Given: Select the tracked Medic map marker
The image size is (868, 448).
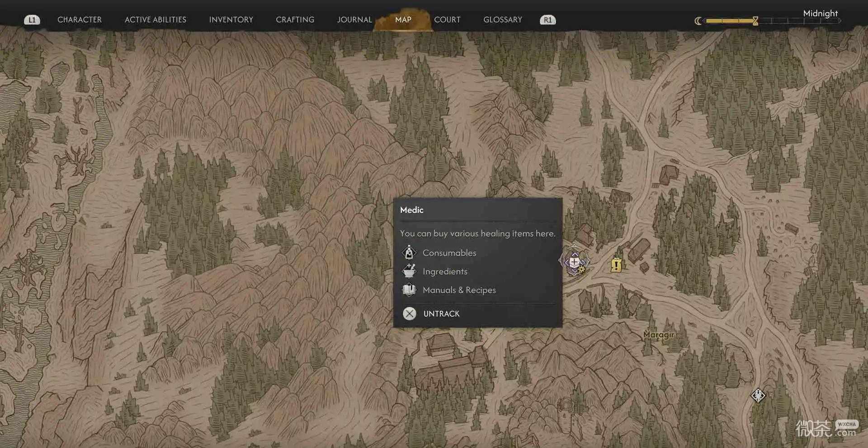Looking at the screenshot, I should point(574,261).
